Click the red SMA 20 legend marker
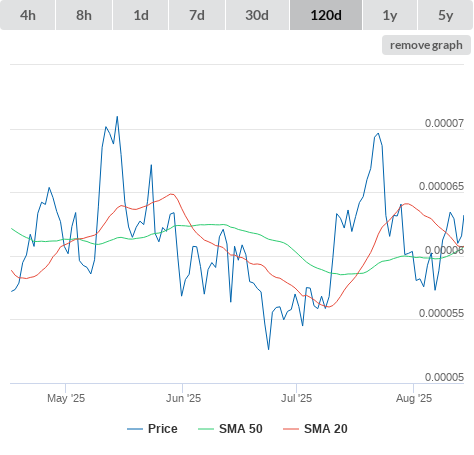The width and height of the screenshot is (474, 455). pyautogui.click(x=291, y=429)
